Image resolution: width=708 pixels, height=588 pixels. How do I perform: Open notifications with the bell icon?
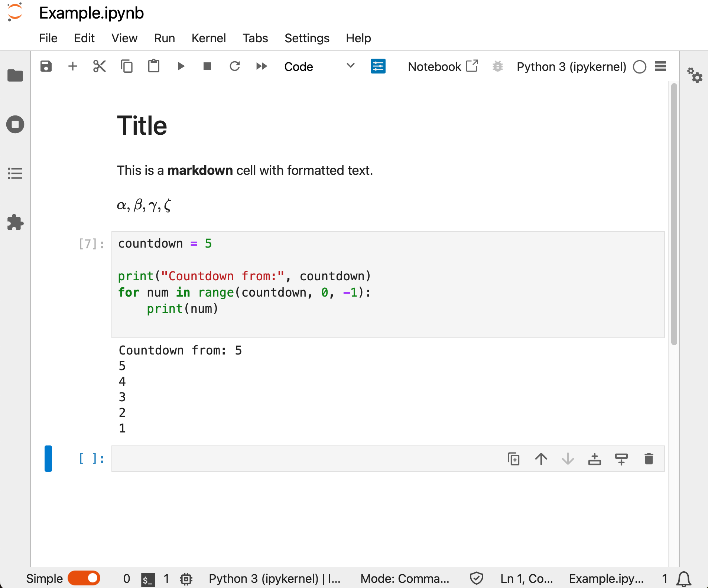pyautogui.click(x=683, y=579)
